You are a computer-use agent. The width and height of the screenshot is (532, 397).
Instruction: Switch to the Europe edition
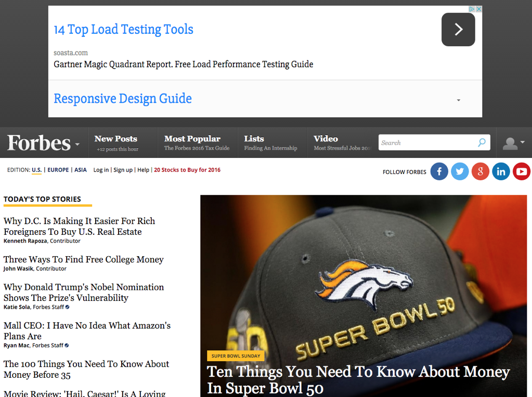tap(58, 170)
